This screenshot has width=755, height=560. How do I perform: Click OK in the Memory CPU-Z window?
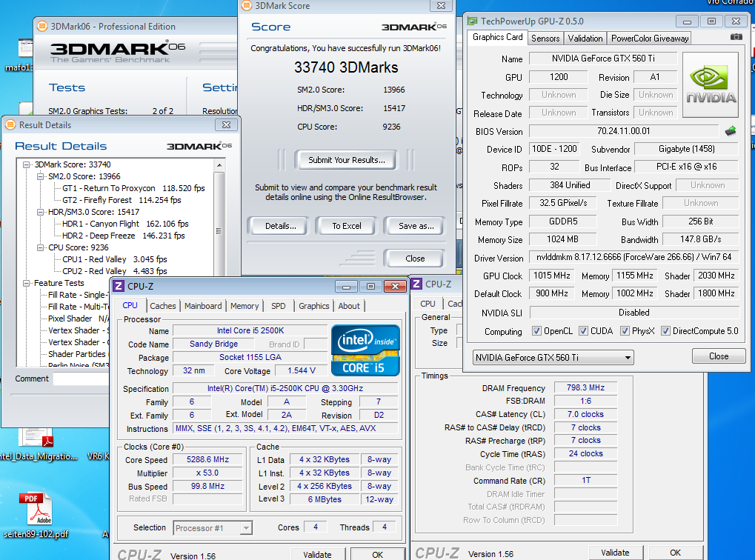coord(675,553)
